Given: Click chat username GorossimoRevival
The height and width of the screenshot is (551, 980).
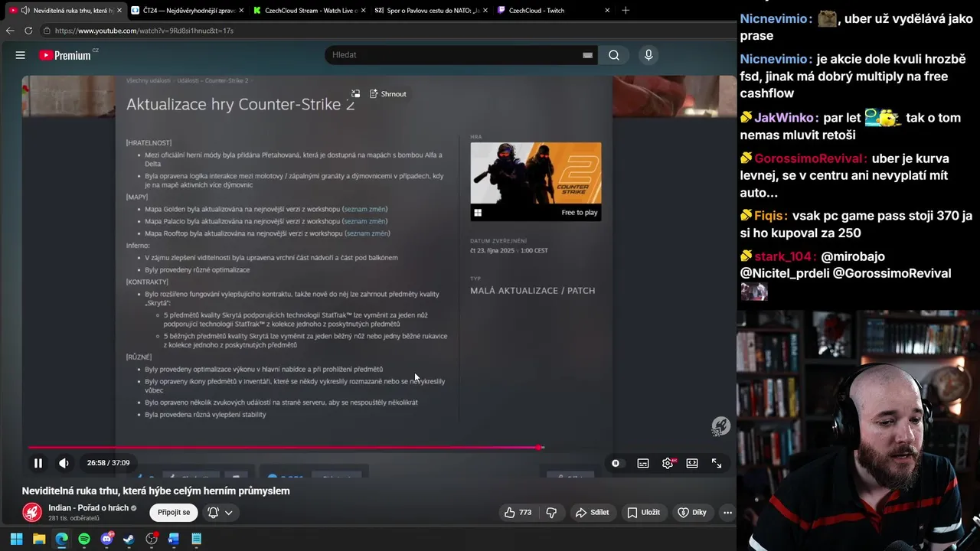Looking at the screenshot, I should (x=810, y=158).
